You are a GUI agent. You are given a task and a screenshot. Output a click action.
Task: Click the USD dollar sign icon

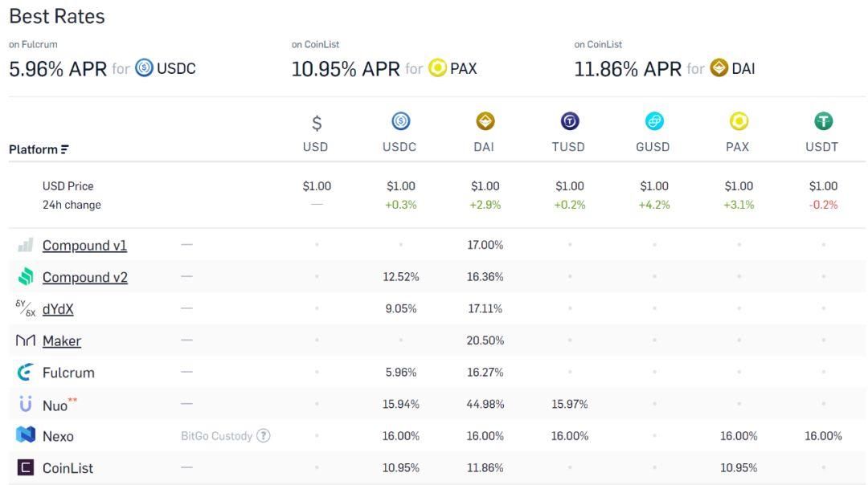point(317,123)
